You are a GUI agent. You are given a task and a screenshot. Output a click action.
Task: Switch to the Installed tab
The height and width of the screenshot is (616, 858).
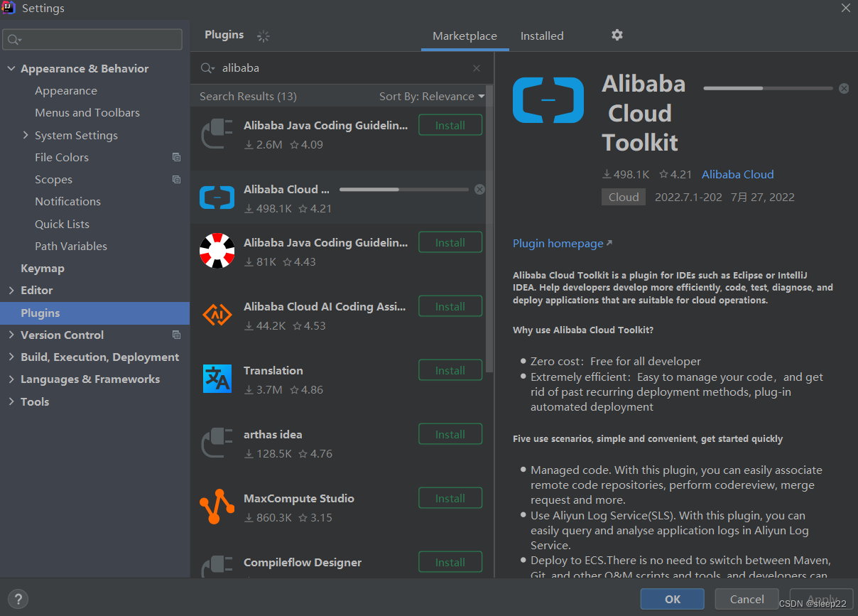coord(542,36)
